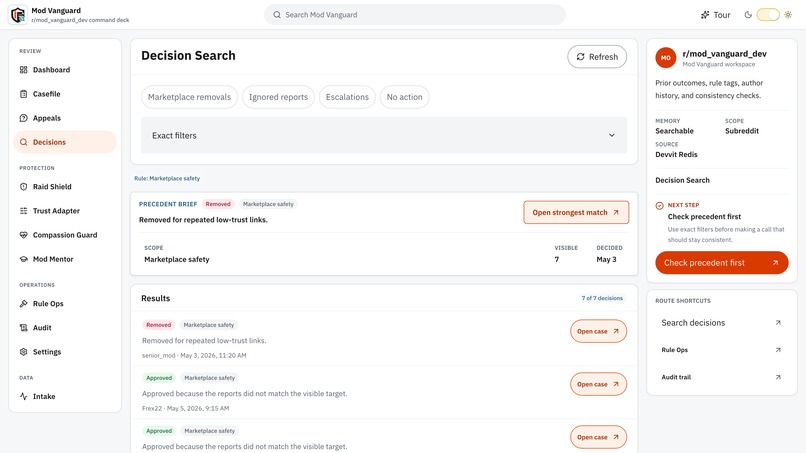The width and height of the screenshot is (806, 453).
Task: Click the Dashboard grid icon
Action: point(24,70)
